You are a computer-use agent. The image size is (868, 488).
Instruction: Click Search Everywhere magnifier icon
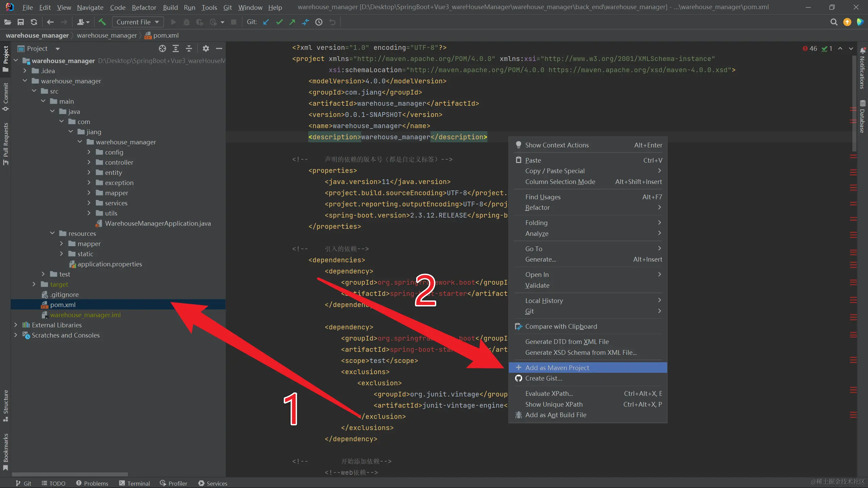[834, 22]
